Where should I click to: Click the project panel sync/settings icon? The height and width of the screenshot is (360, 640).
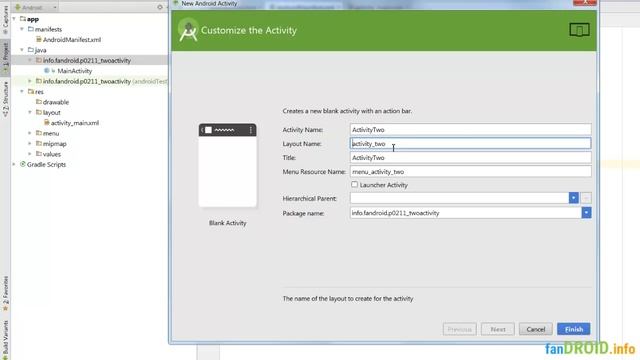160,7
